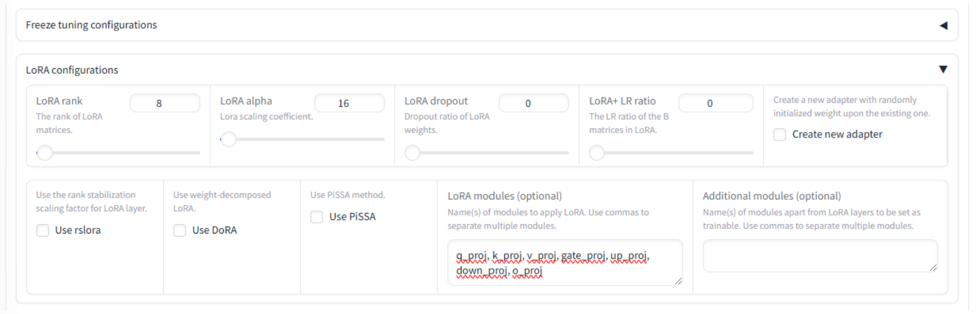Screen dimensions: 980x314
Task: Enable the Create new adapter checkbox
Action: coord(780,134)
